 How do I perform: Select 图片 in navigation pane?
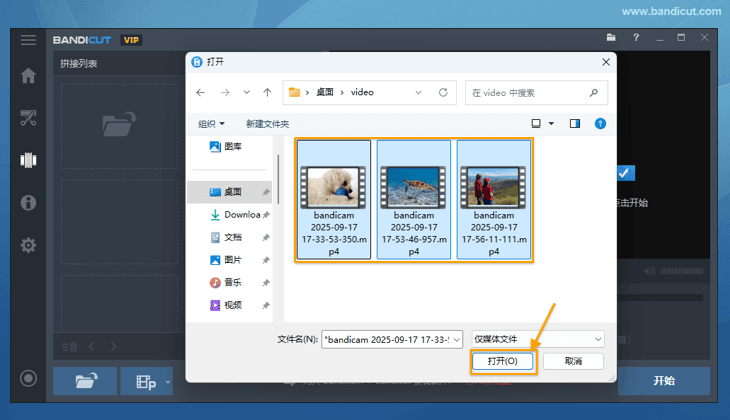tap(233, 260)
